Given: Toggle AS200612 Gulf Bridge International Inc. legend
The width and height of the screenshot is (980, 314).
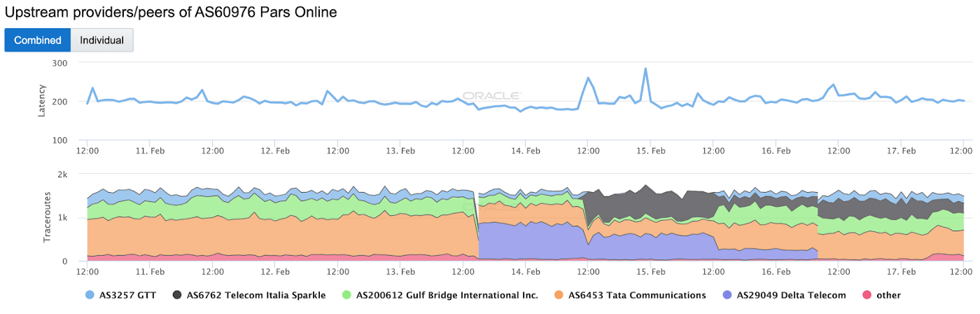Looking at the screenshot, I should point(441,295).
